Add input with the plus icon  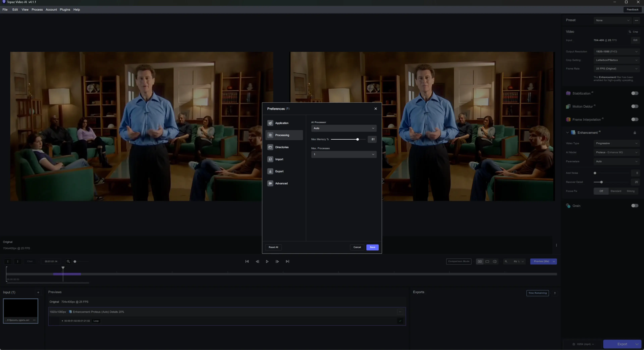[38, 292]
